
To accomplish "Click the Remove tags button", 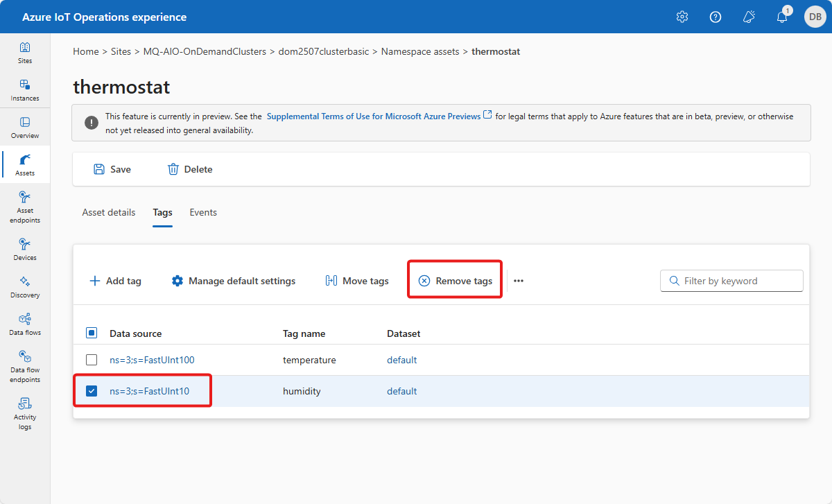I will pos(456,281).
